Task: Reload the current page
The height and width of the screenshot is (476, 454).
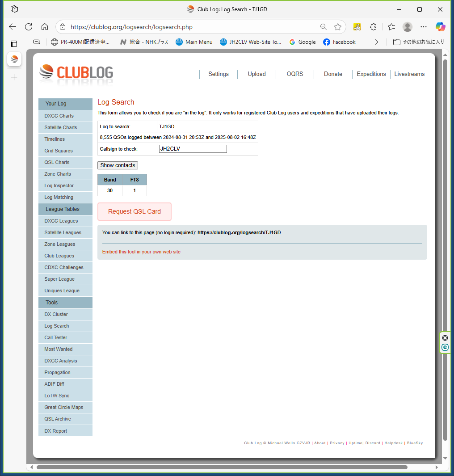Action: 29,27
